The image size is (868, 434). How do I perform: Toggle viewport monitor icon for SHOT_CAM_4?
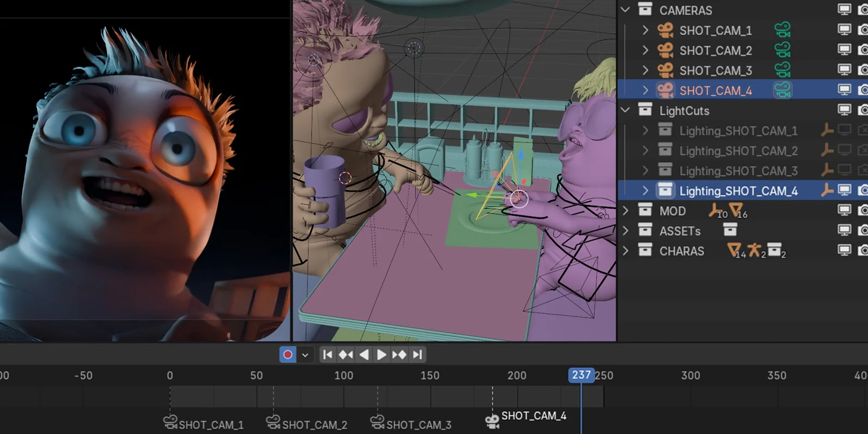coord(844,90)
